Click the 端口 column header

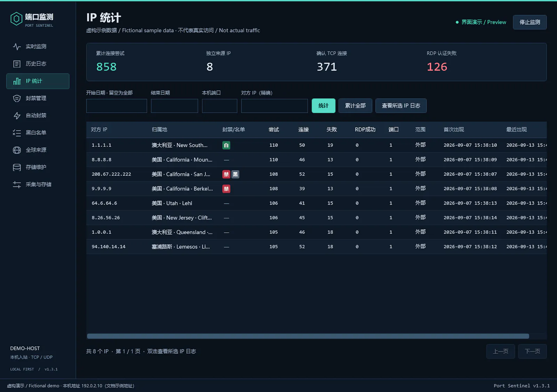tap(394, 130)
